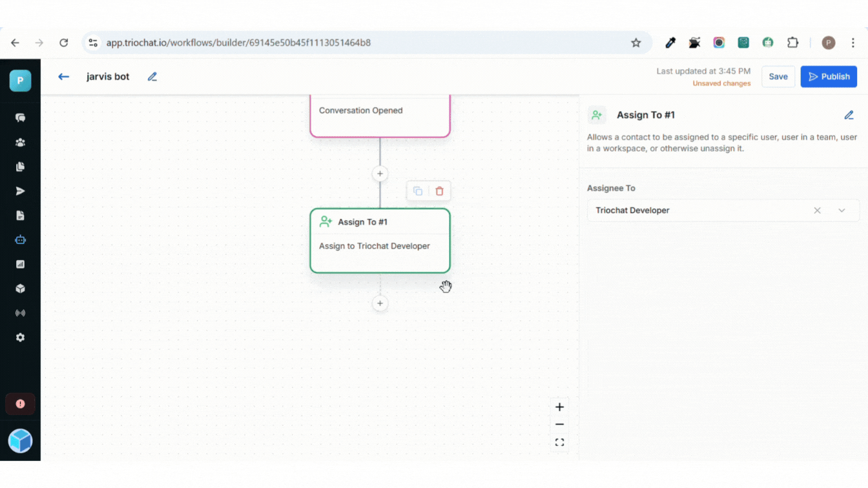The image size is (868, 488).
Task: Click the pencil icon beside jarvis bot
Action: [152, 77]
